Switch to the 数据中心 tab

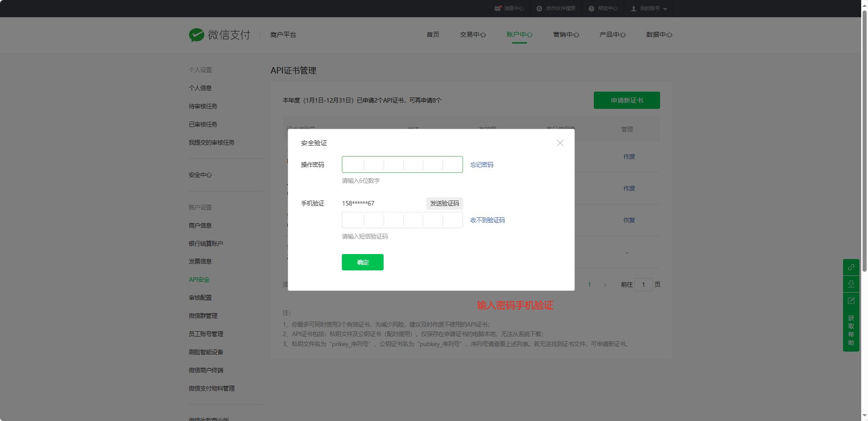659,35
